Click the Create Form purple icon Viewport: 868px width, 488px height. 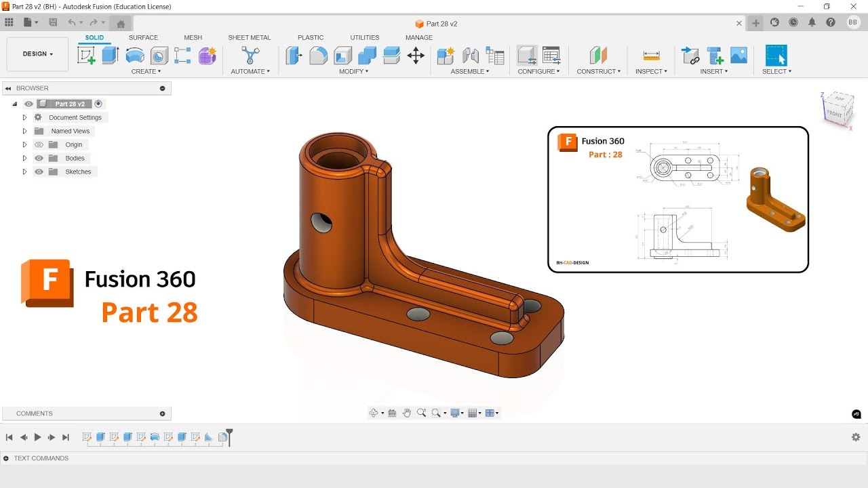click(208, 56)
